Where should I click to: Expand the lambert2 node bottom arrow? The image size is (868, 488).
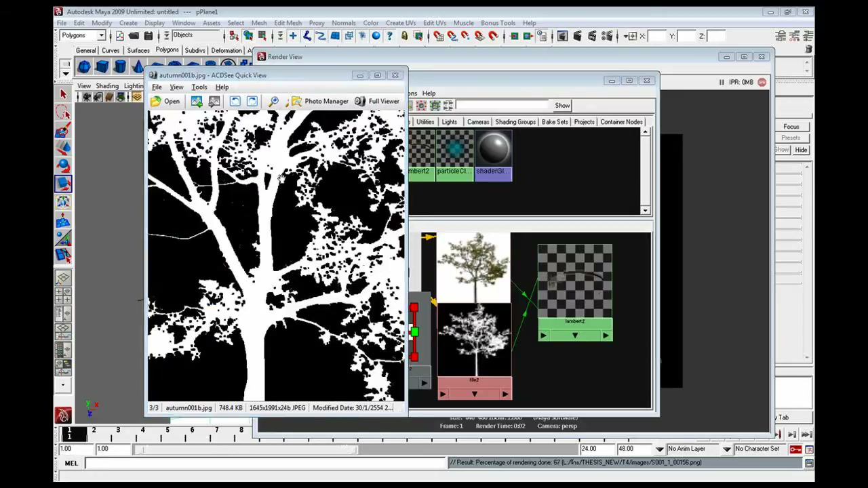(575, 335)
